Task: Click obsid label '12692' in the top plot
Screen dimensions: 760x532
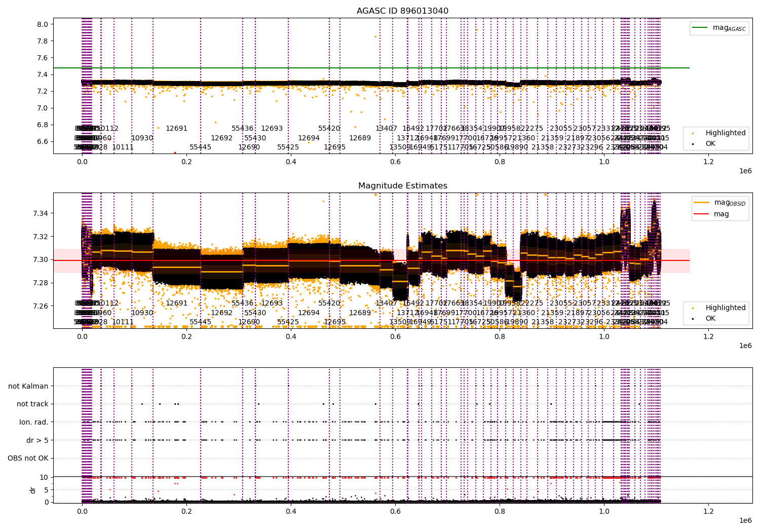Action: click(x=221, y=138)
